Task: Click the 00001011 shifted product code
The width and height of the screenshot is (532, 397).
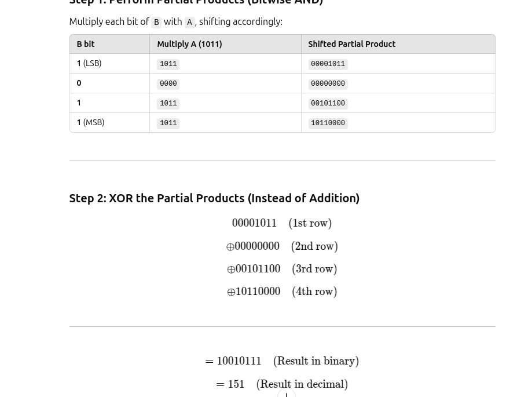Action: [328, 64]
